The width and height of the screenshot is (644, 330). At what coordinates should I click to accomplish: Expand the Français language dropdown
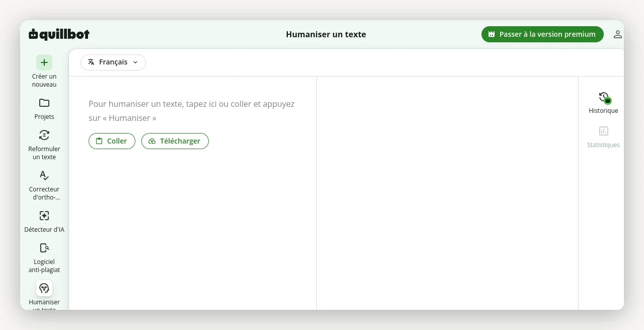pyautogui.click(x=113, y=62)
